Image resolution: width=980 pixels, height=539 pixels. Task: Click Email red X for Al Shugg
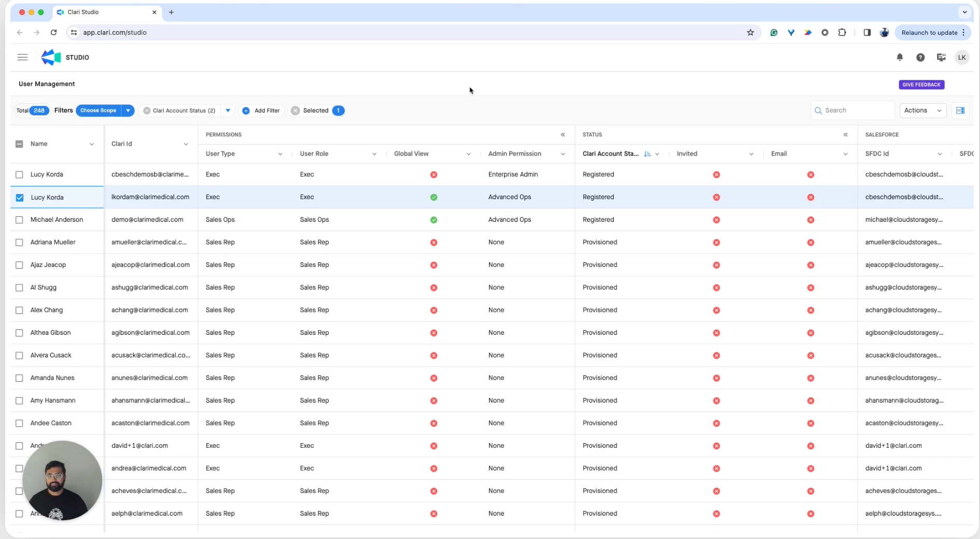(x=810, y=288)
